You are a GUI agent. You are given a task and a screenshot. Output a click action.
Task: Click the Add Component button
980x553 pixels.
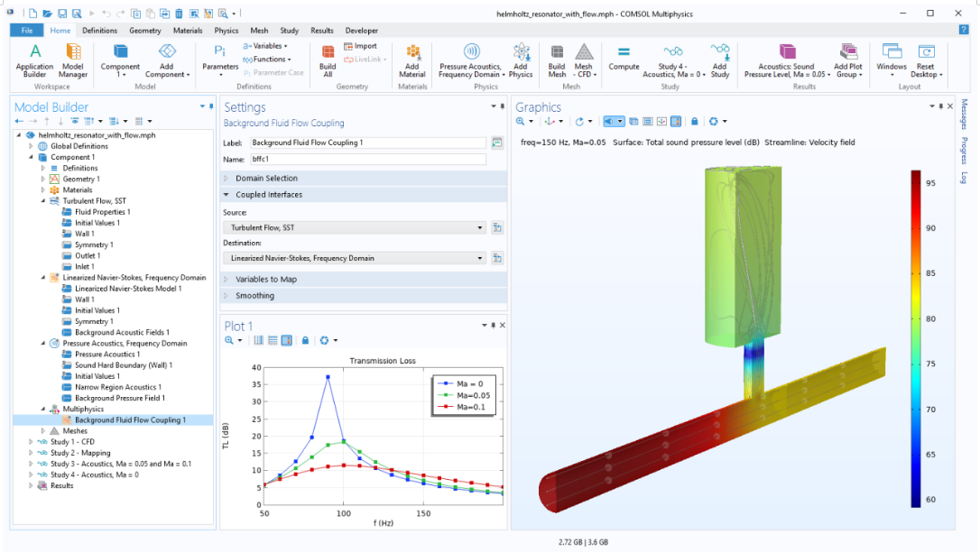point(167,60)
